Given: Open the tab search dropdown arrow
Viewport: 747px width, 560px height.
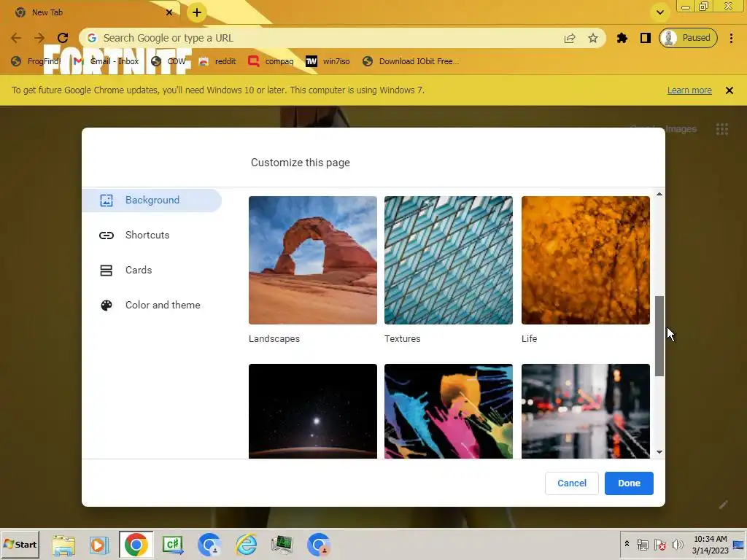Looking at the screenshot, I should tap(659, 12).
